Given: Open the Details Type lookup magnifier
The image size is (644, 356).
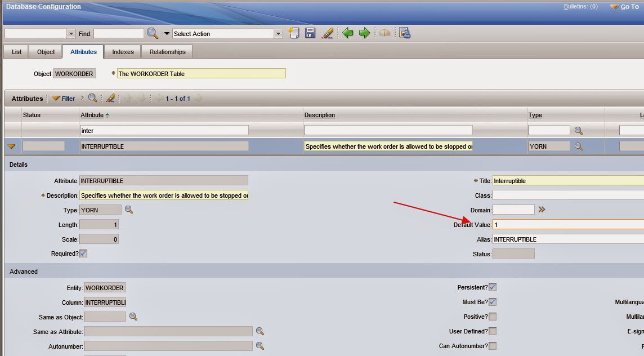Looking at the screenshot, I should pyautogui.click(x=129, y=210).
